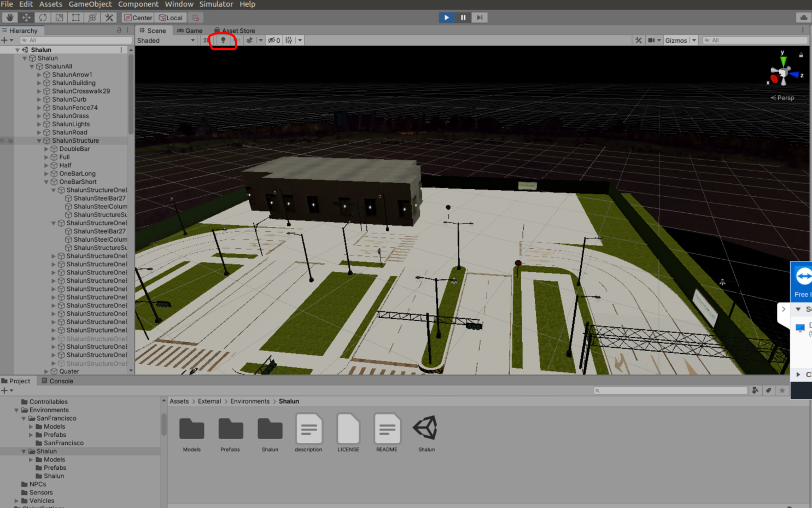The image size is (812, 508).
Task: Click the red X axis gizmo cone
Action: click(x=774, y=79)
